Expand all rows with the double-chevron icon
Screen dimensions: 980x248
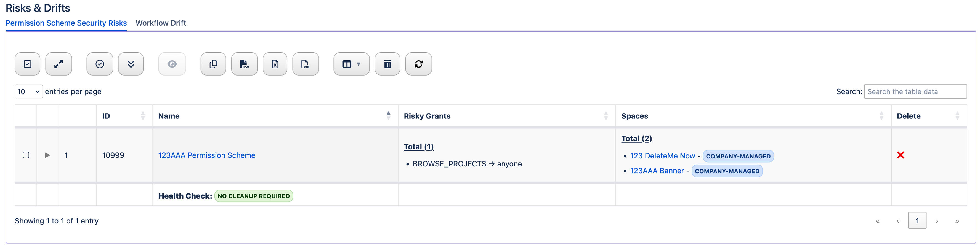131,64
